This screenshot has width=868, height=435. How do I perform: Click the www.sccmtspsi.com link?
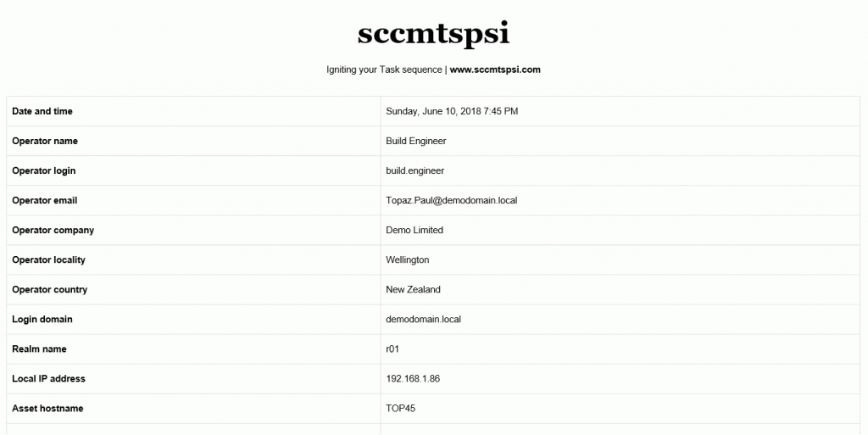[x=495, y=70]
